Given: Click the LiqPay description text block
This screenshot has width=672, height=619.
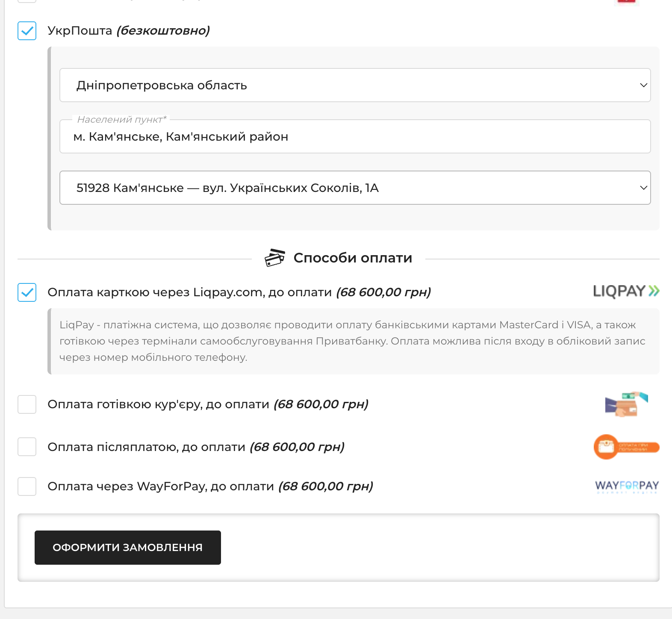Looking at the screenshot, I should point(354,341).
